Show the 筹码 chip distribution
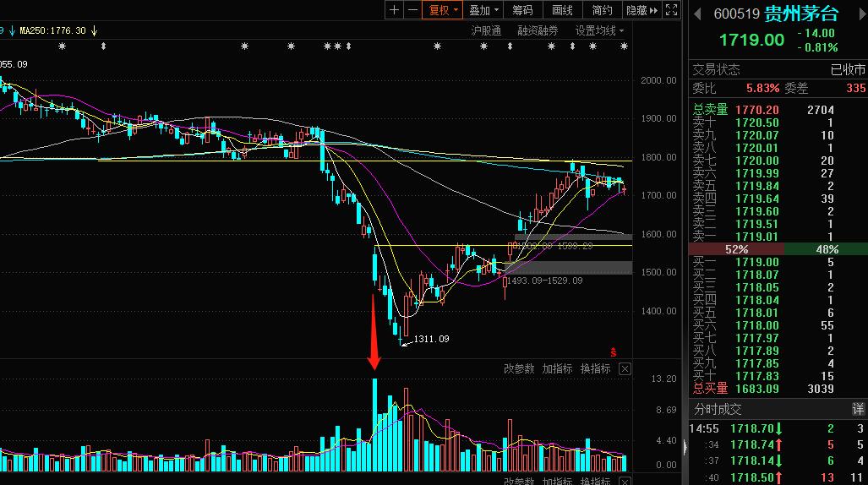The image size is (868, 485). 522,10
